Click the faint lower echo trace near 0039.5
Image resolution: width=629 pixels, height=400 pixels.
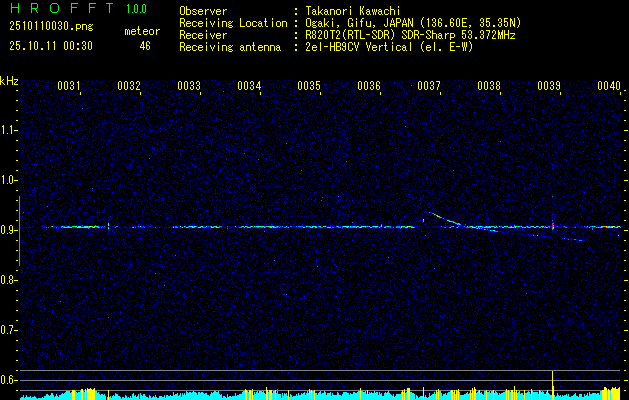pos(572,240)
